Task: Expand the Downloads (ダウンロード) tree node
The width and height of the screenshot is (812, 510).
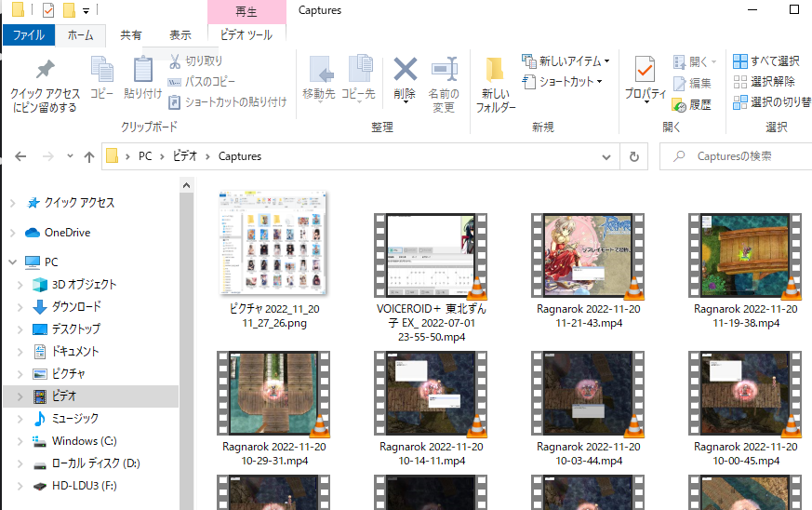Action: [20, 307]
